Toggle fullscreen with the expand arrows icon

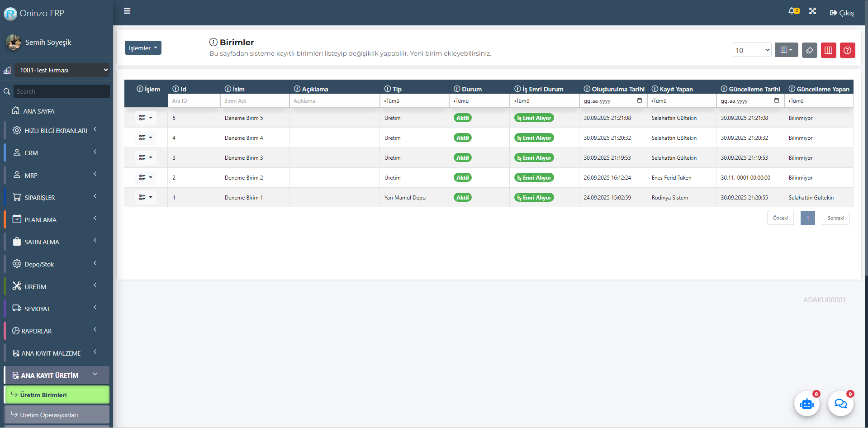[x=812, y=11]
